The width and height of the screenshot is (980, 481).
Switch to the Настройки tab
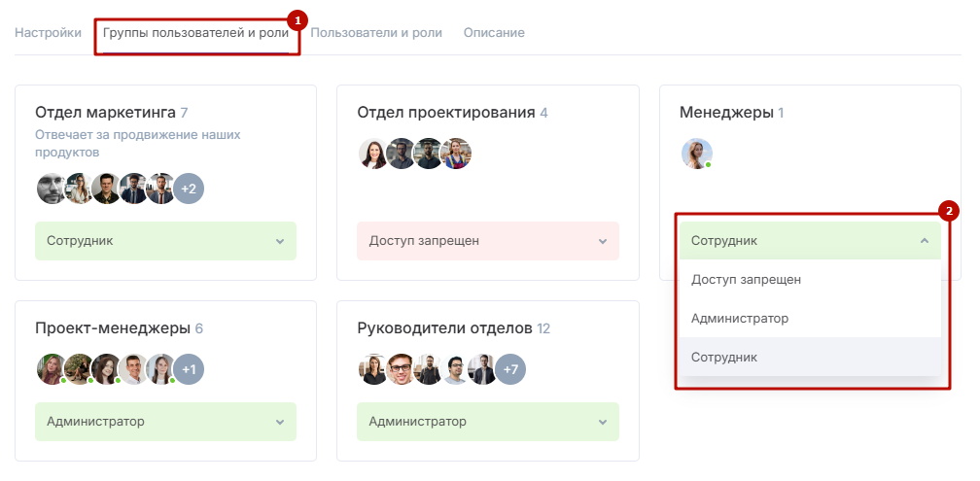click(x=48, y=33)
